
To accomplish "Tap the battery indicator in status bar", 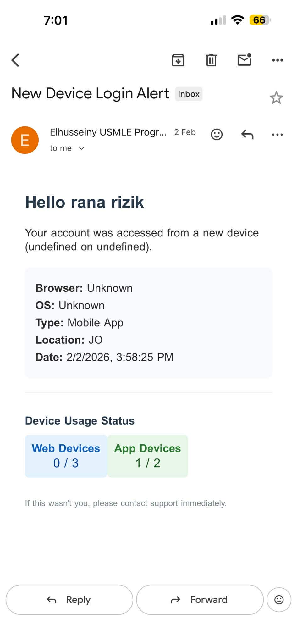I will tap(260, 20).
